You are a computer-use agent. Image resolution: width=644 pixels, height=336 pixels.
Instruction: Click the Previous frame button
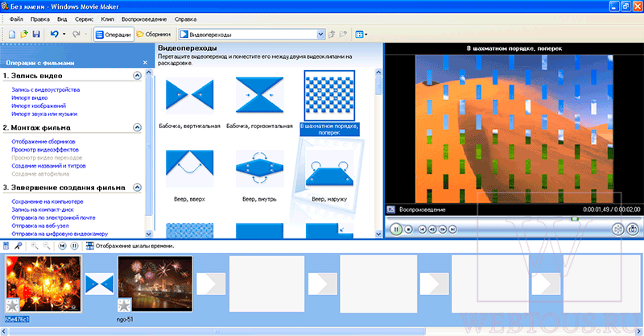(x=432, y=229)
